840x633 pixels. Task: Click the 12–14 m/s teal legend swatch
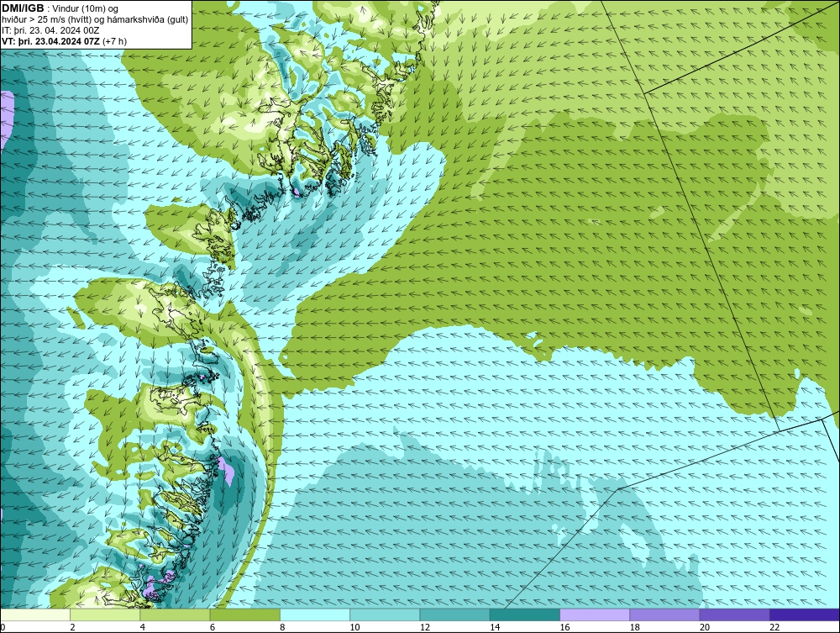(x=454, y=615)
